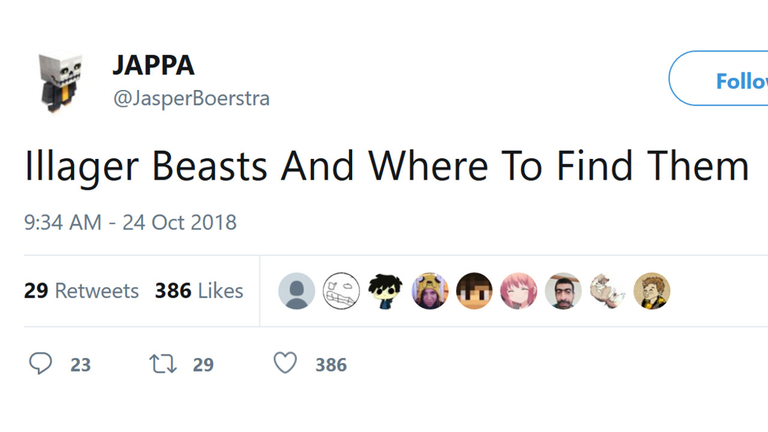768x432 pixels.
Task: Click the reply speech bubble icon
Action: [40, 364]
